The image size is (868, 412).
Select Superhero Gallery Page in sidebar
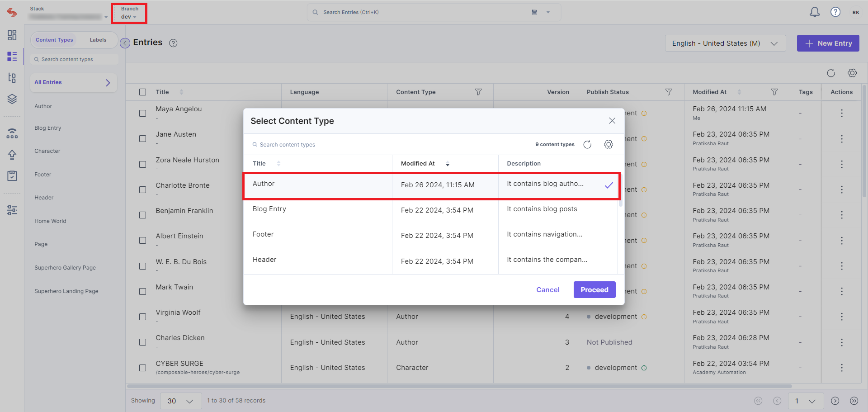[65, 268]
